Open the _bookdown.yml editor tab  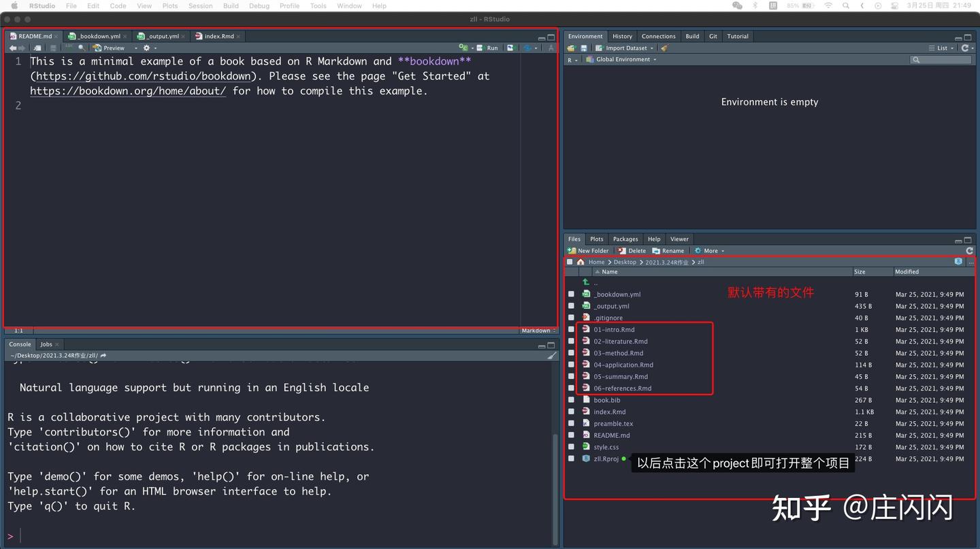pos(99,36)
